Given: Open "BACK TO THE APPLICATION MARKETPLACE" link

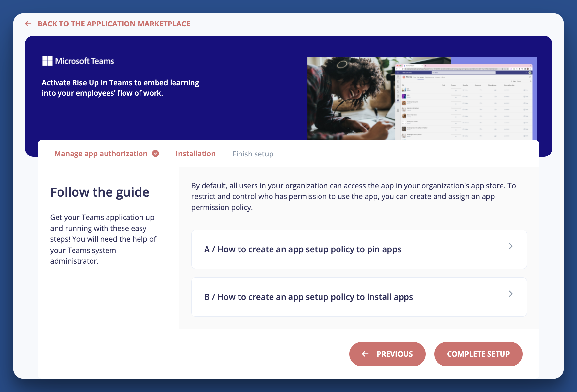Looking at the screenshot, I should click(114, 24).
